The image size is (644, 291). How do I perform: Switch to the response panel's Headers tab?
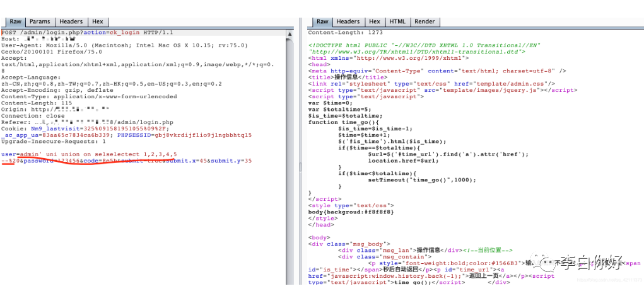point(348,21)
